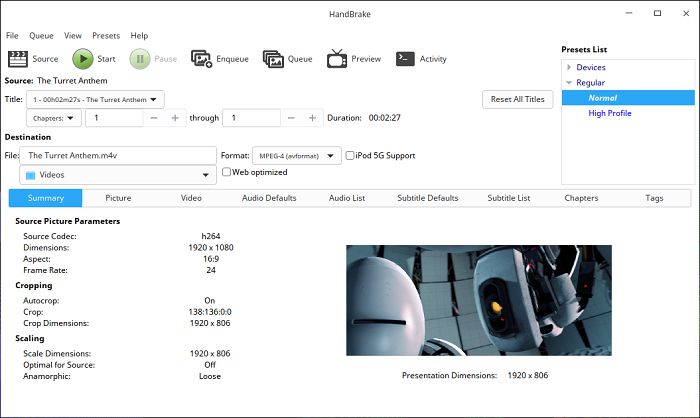The image size is (700, 418).
Task: Show the Activity log terminal icon
Action: point(405,59)
